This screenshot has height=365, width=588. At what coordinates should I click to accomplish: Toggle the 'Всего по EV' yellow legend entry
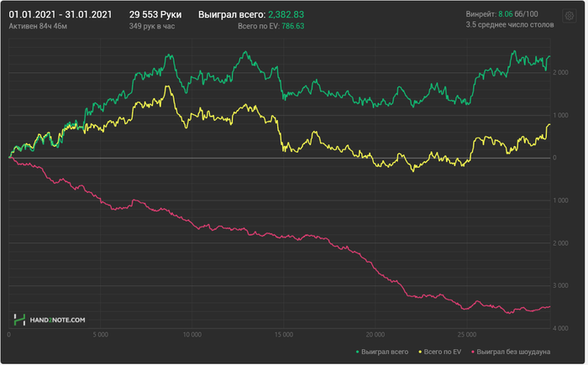point(442,353)
